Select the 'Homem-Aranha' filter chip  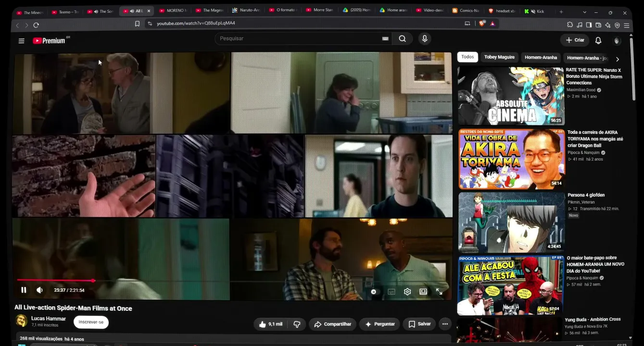pyautogui.click(x=541, y=58)
